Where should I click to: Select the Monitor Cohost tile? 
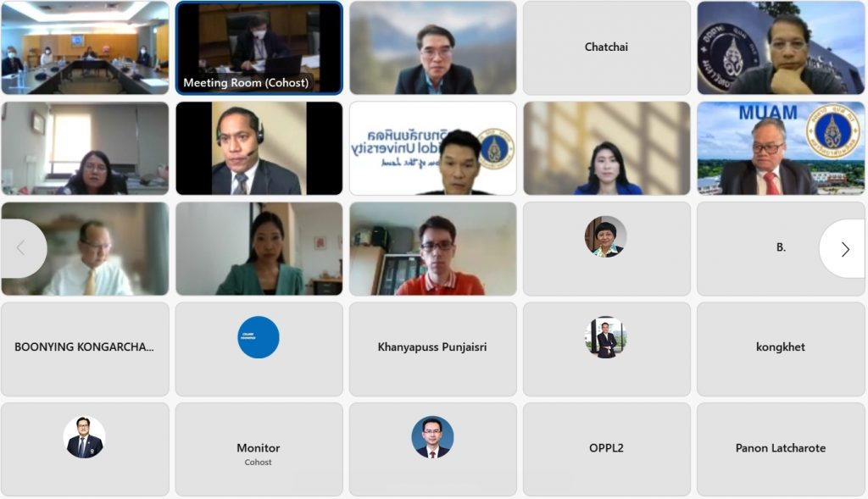259,449
